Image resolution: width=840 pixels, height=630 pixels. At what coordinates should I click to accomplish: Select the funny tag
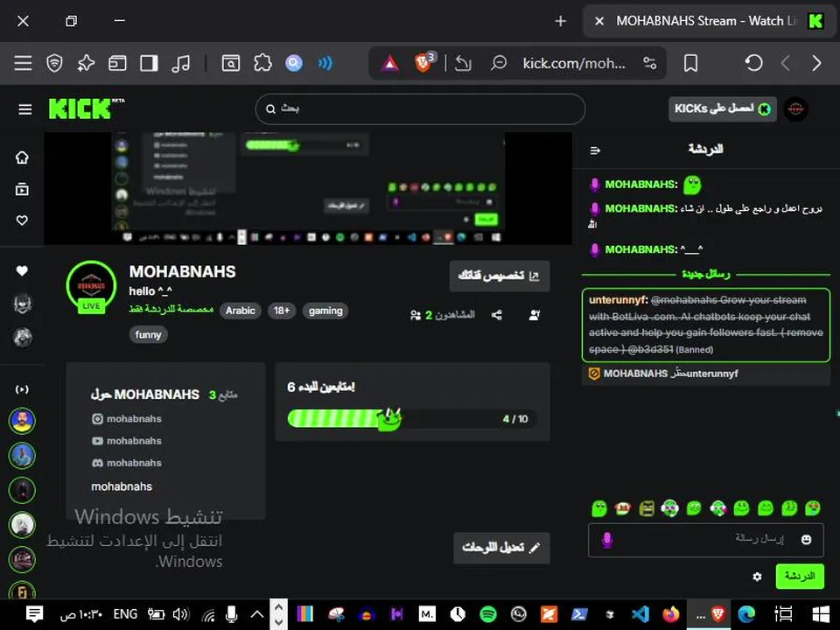149,335
